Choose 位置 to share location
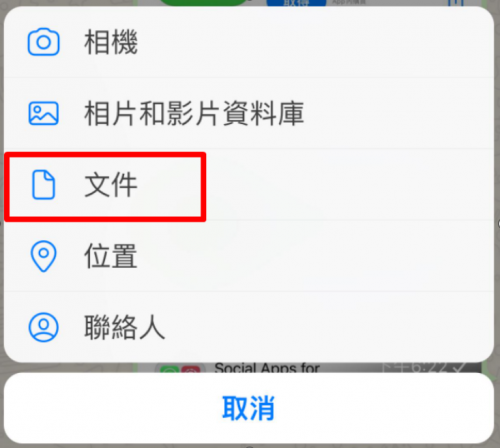This screenshot has width=500, height=448. pos(111,256)
